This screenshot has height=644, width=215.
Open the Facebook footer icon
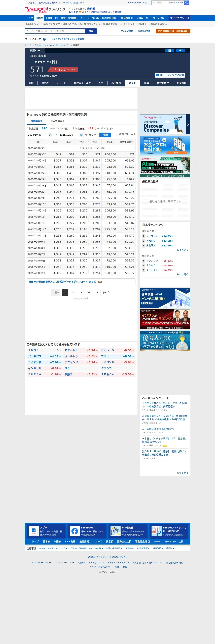tap(75, 531)
